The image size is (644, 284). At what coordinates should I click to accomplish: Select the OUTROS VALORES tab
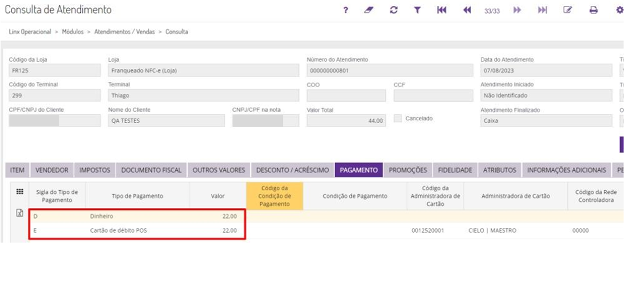219,170
